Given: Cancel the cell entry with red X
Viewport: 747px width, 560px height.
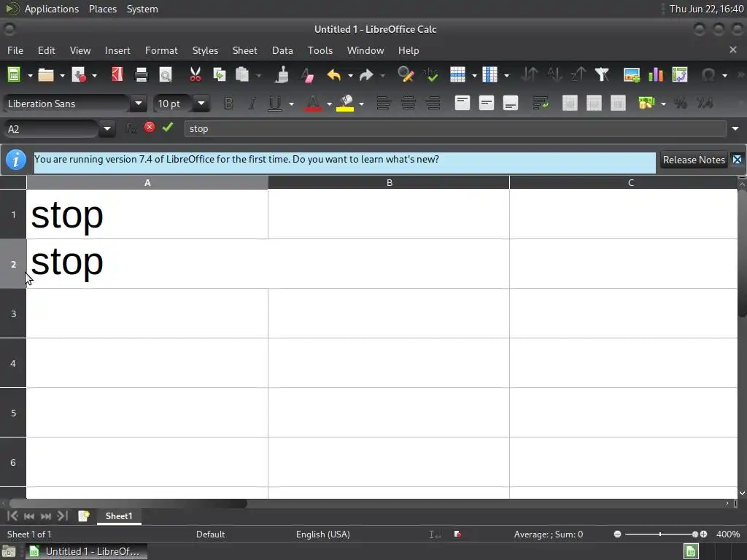Looking at the screenshot, I should pyautogui.click(x=150, y=127).
